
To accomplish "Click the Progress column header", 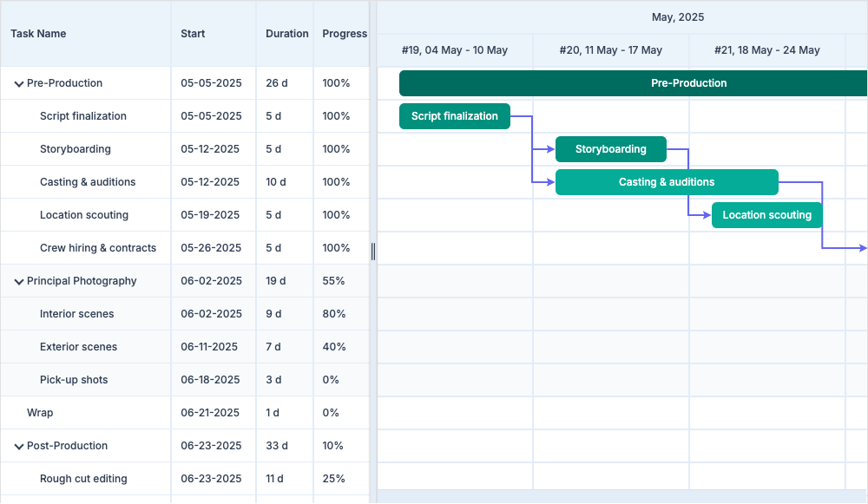I will 344,34.
